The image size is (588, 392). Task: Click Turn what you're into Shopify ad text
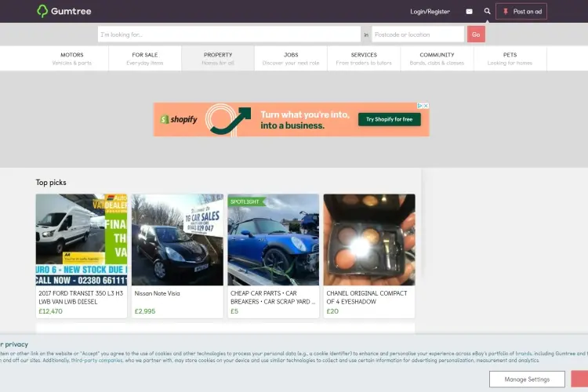click(x=304, y=120)
